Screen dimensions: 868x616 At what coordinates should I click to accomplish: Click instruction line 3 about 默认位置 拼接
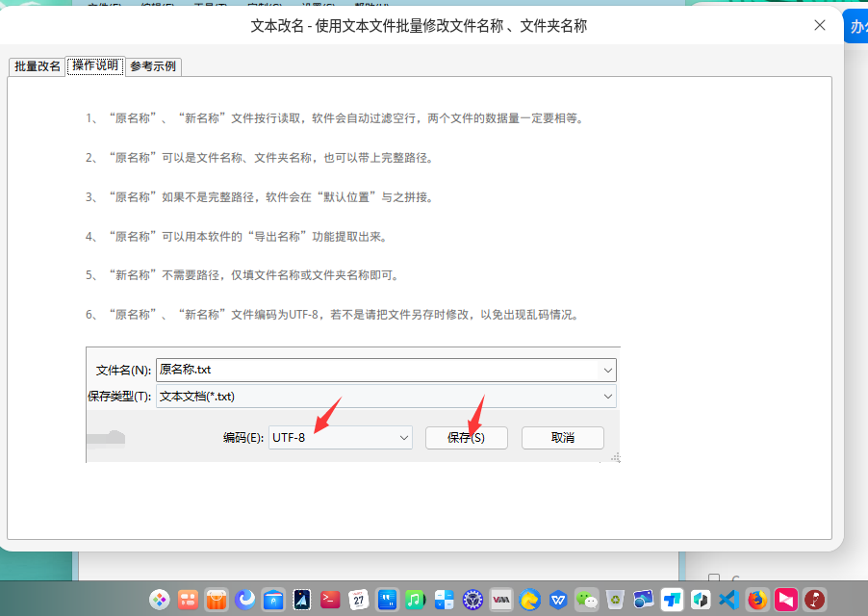260,197
